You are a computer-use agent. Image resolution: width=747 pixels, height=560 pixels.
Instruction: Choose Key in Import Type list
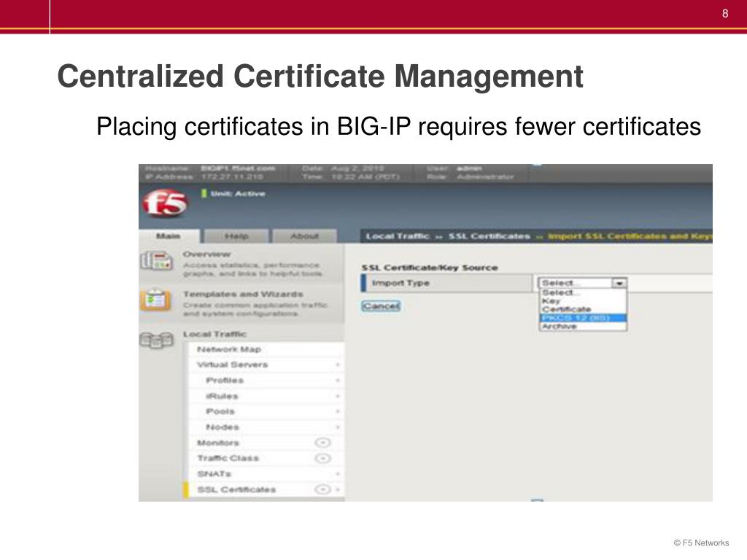(x=583, y=301)
